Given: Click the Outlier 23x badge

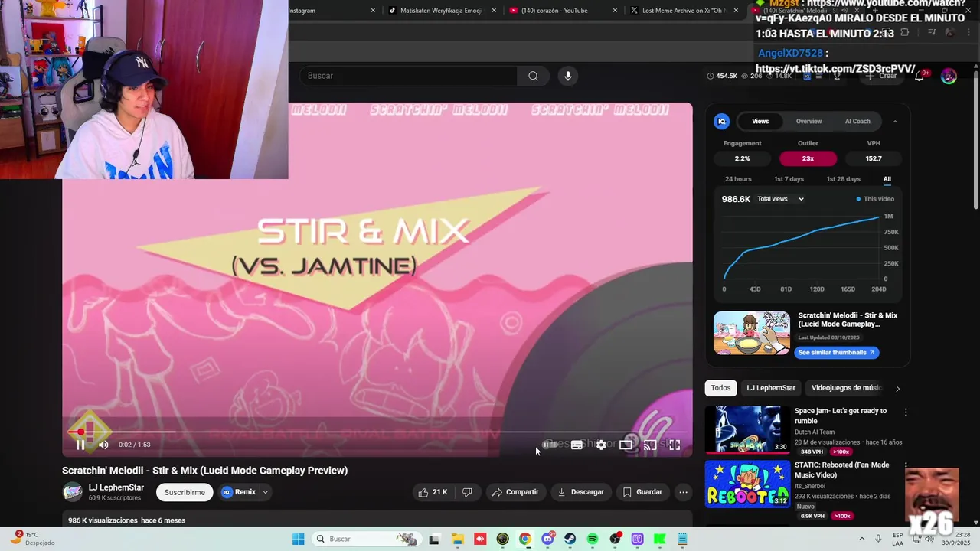Looking at the screenshot, I should pos(808,158).
